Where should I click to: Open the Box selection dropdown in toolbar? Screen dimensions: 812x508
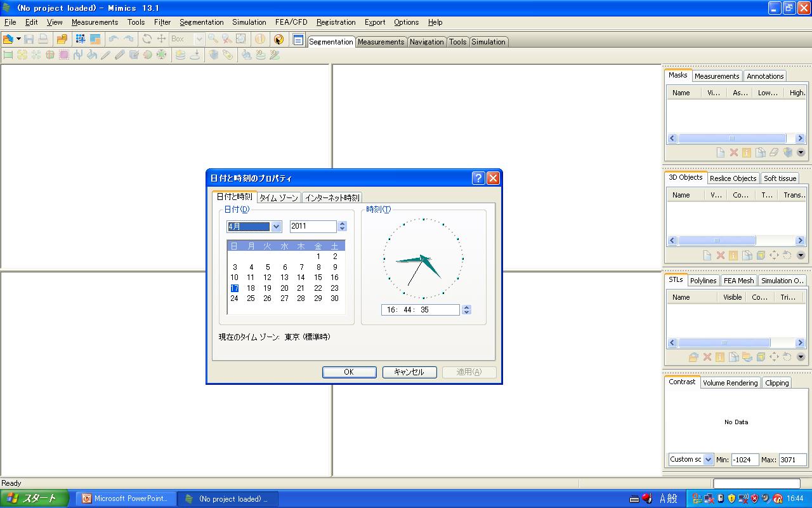199,39
